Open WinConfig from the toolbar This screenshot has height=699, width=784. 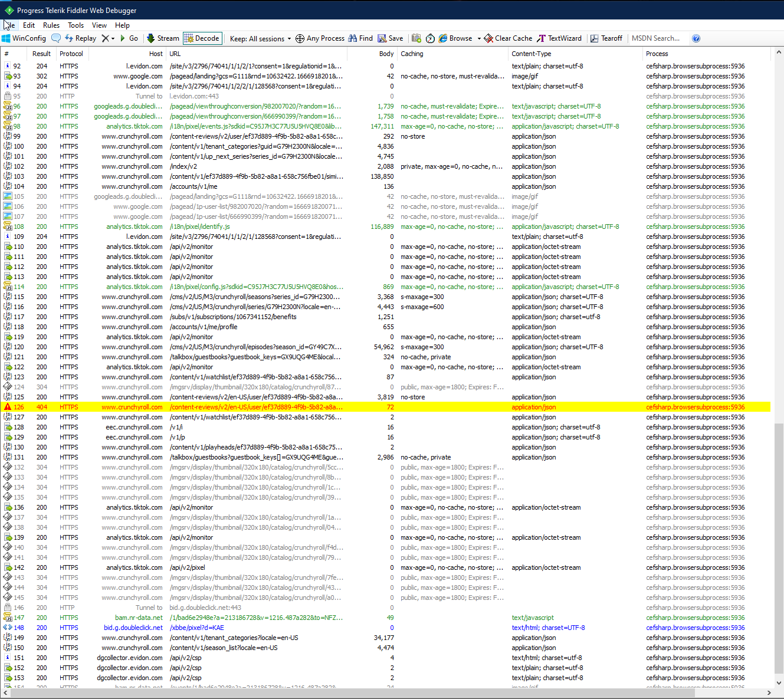point(24,38)
